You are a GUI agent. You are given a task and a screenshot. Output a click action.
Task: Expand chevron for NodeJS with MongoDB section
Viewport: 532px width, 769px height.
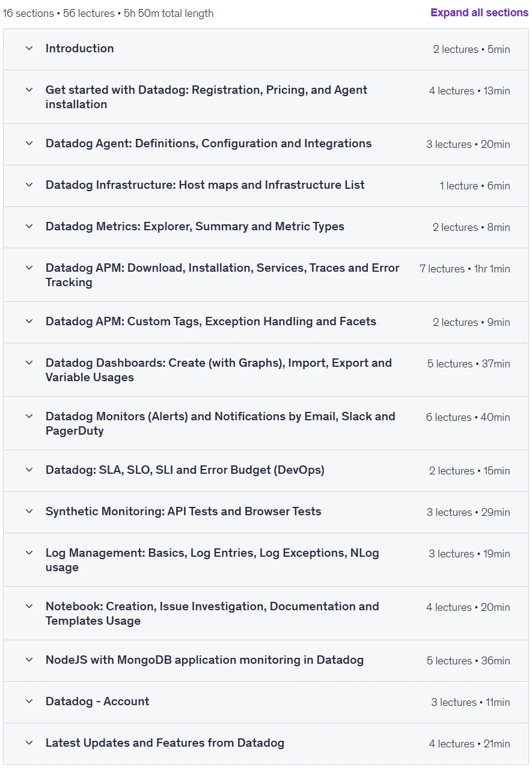click(29, 660)
